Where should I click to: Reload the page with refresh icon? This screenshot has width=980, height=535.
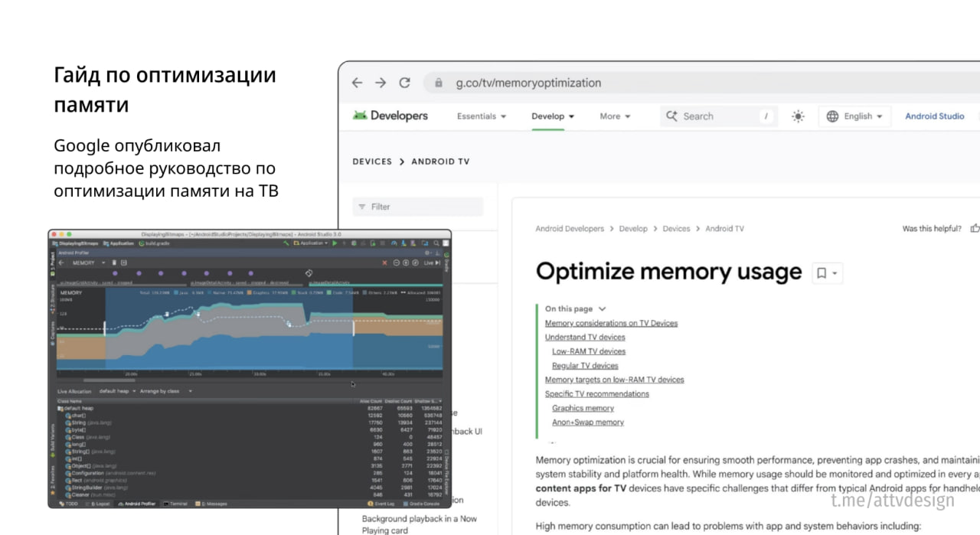tap(405, 83)
